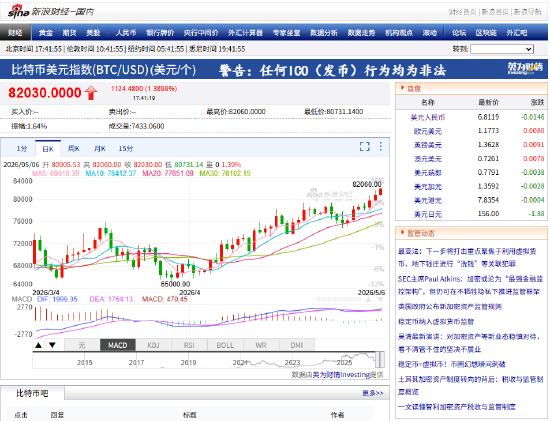The image size is (550, 421).
Task: Open 稳定币纳入虚拟货币监管 link
Action: pos(436,321)
